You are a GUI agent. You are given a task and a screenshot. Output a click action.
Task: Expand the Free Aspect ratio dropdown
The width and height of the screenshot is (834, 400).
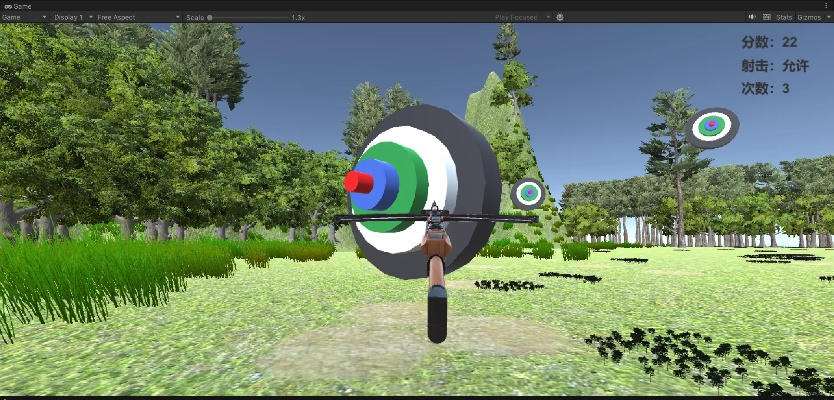(138, 17)
